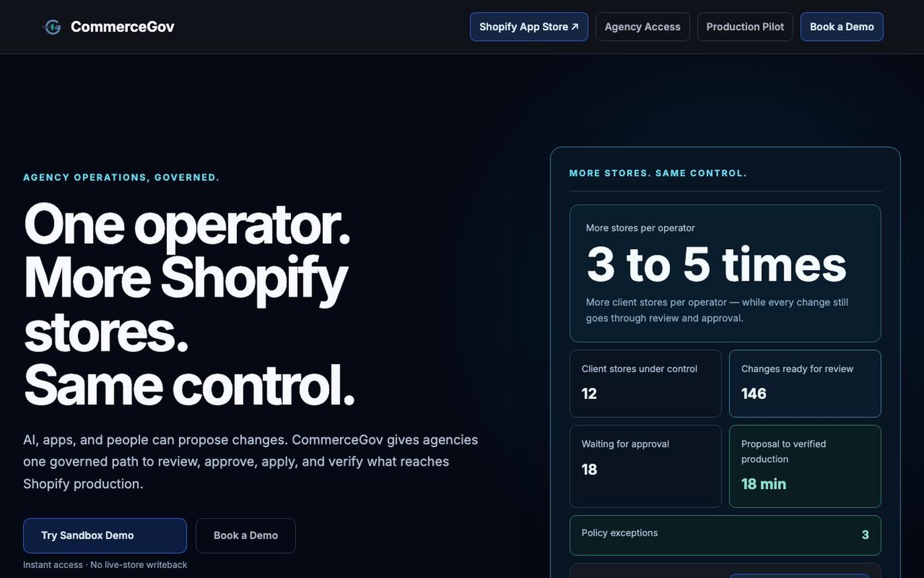Click the 'More Stores. Same Control.' panel heading
This screenshot has width=924, height=578.
pyautogui.click(x=658, y=173)
